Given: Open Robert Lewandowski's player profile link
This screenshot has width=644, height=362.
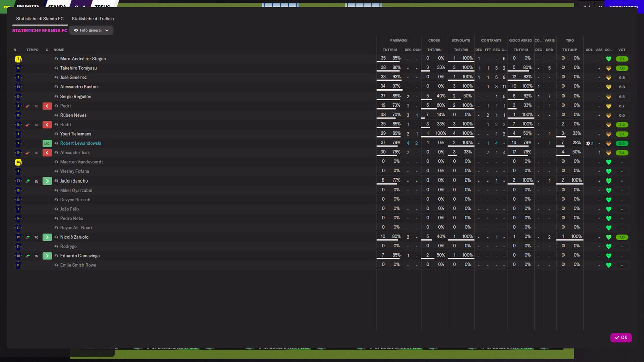Looking at the screenshot, I should click(80, 143).
